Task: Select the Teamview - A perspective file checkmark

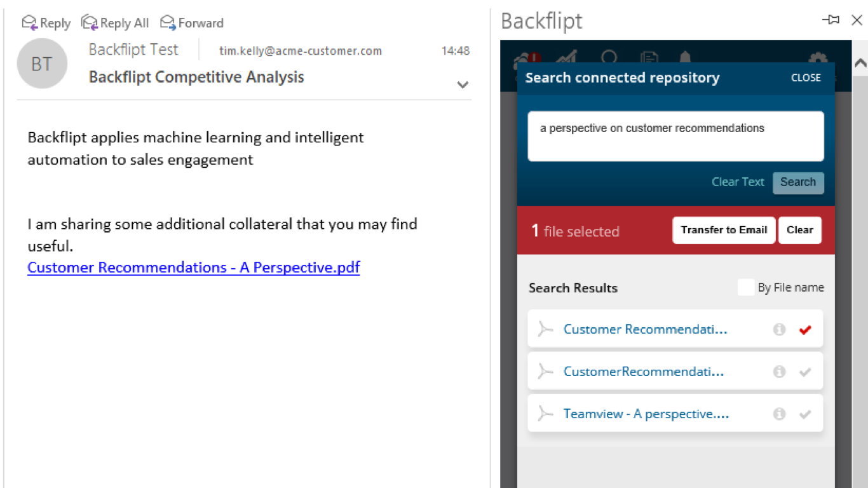Action: tap(805, 414)
